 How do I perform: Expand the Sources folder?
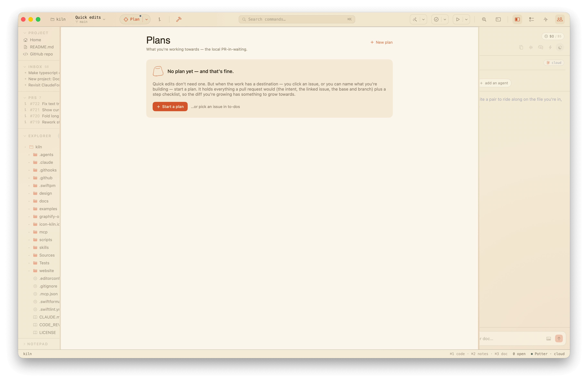click(x=29, y=255)
